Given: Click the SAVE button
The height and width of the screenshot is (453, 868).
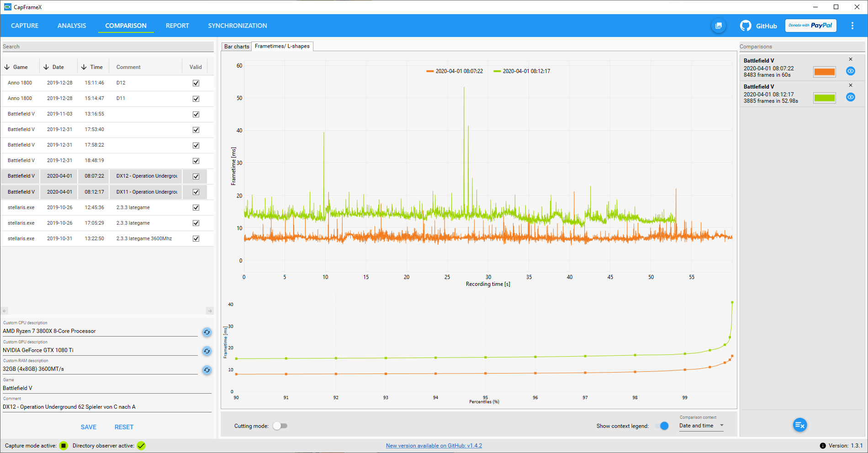Looking at the screenshot, I should [89, 427].
